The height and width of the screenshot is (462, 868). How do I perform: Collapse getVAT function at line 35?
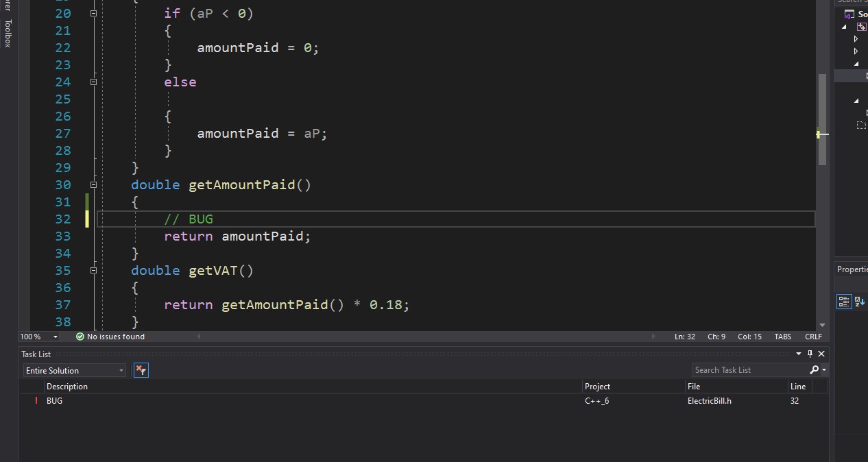[x=93, y=270]
